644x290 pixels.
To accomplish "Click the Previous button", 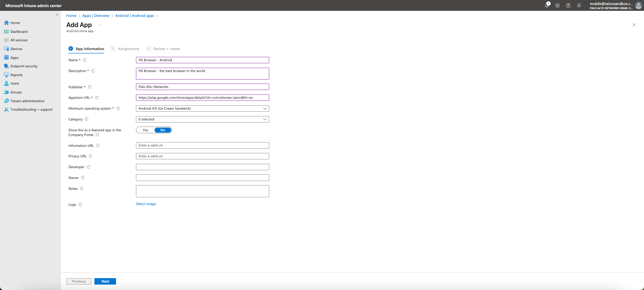I will (x=79, y=282).
